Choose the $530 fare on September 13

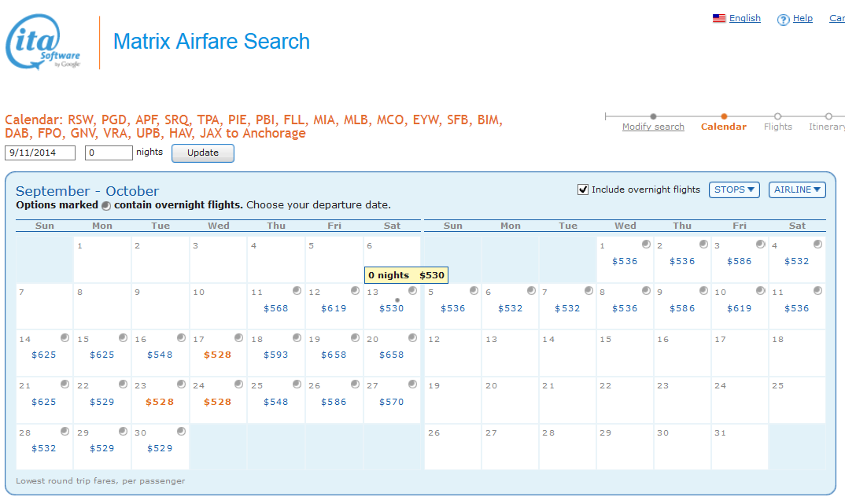[391, 308]
